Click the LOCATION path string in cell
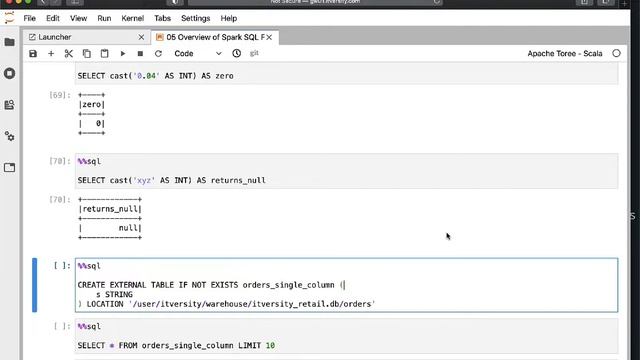Image resolution: width=640 pixels, height=360 pixels. tap(252, 304)
